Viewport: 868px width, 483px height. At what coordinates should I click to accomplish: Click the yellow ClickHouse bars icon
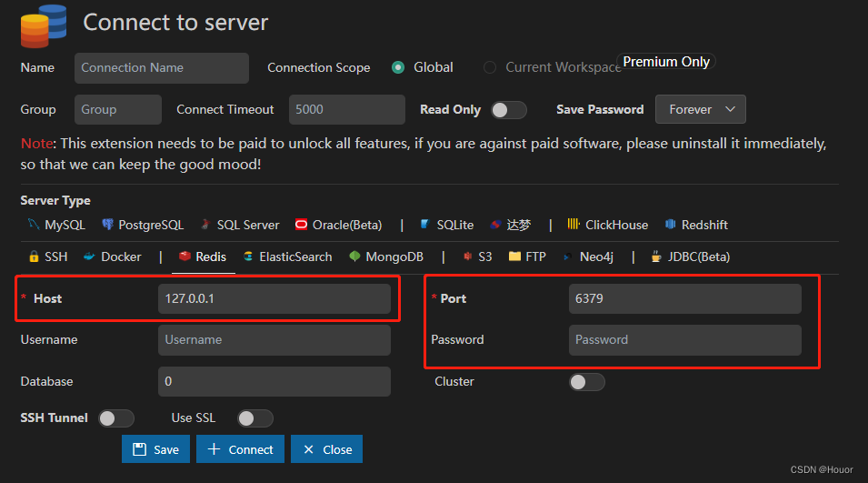(x=574, y=225)
